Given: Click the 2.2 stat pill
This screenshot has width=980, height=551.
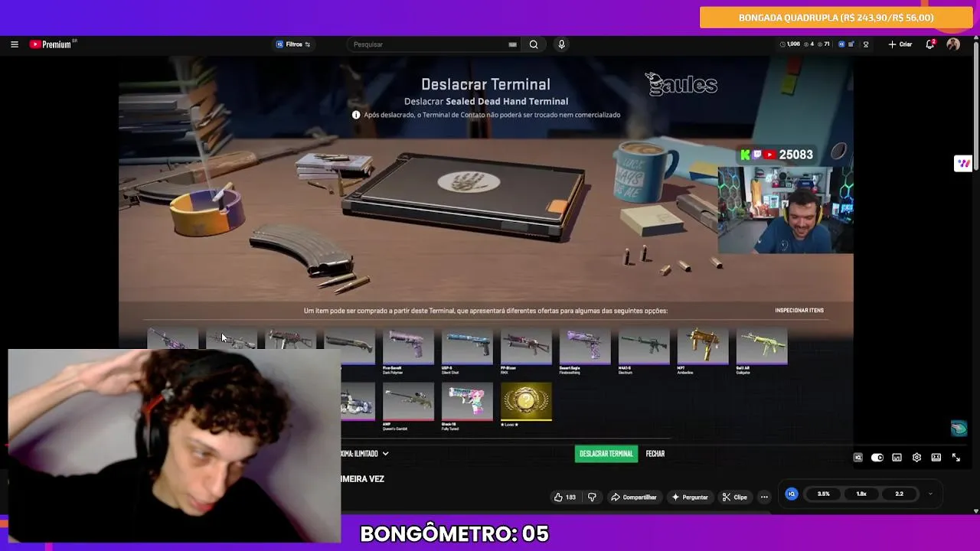Looking at the screenshot, I should [899, 494].
